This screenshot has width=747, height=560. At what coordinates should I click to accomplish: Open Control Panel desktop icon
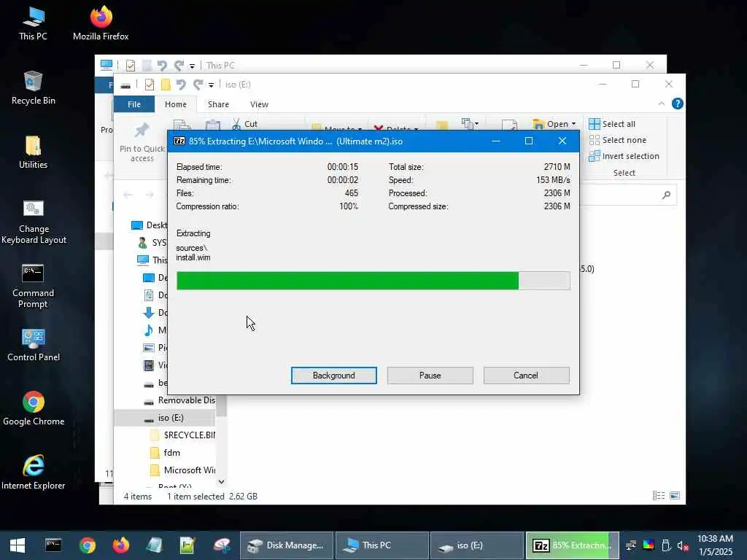coord(34,345)
